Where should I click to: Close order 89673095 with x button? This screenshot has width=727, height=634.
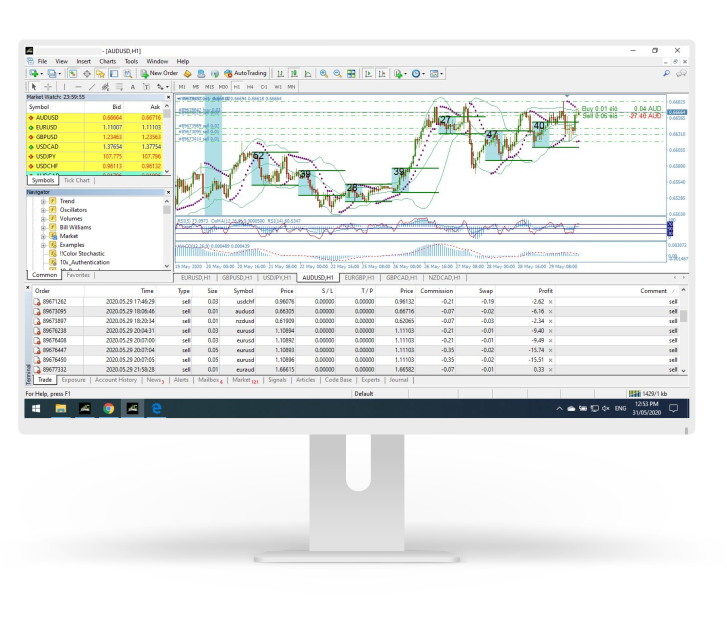click(x=550, y=312)
